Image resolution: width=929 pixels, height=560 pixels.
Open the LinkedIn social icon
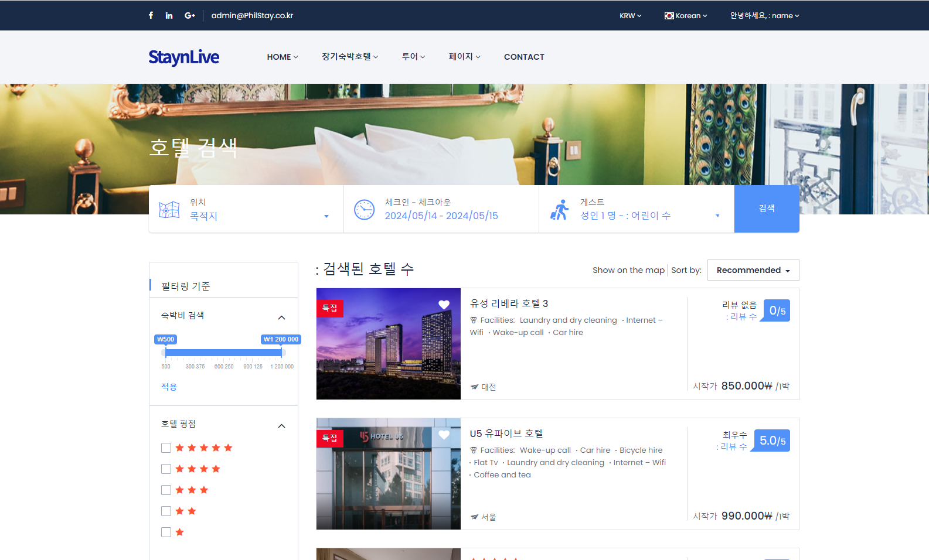pyautogui.click(x=169, y=16)
